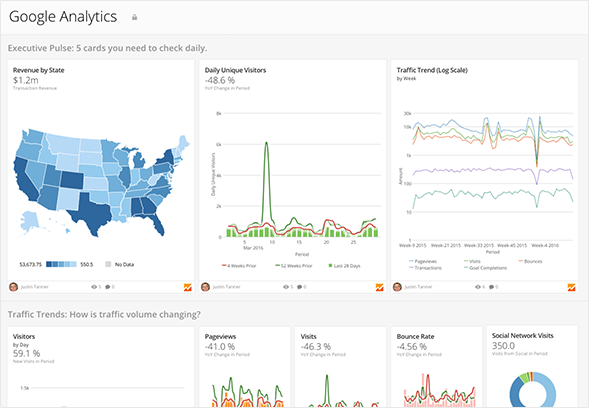Screen dimensions: 589x408
Task: Toggle the Goal Completions legend series
Action: point(486,268)
